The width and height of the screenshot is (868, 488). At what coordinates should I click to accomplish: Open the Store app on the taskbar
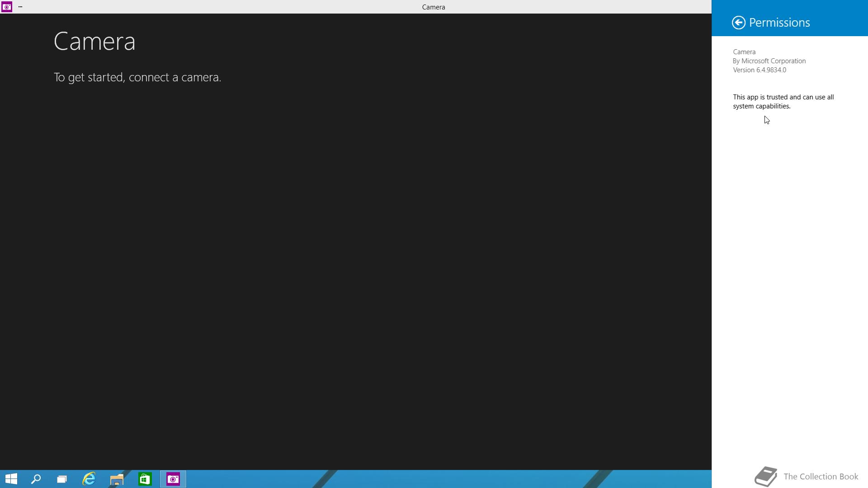(x=145, y=479)
